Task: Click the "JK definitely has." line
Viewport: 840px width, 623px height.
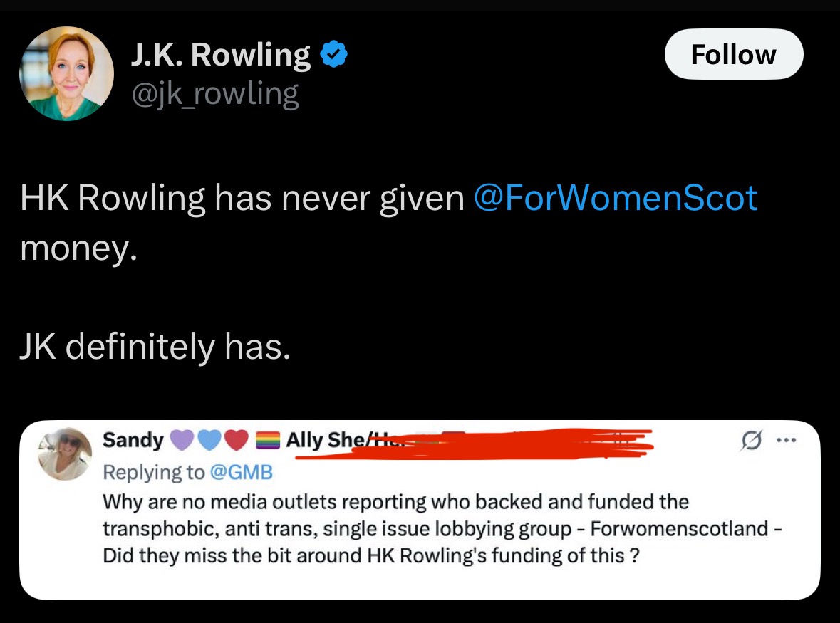Action: coord(155,347)
